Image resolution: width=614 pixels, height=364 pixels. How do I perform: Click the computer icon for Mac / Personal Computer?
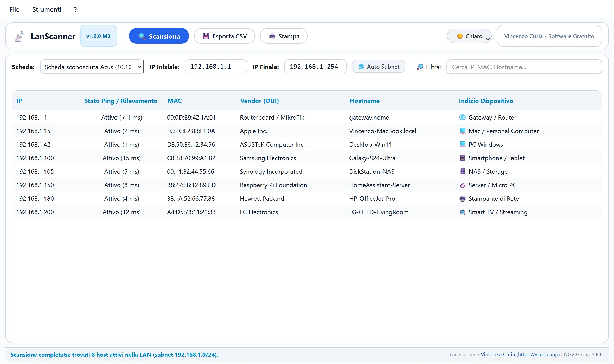click(x=462, y=131)
